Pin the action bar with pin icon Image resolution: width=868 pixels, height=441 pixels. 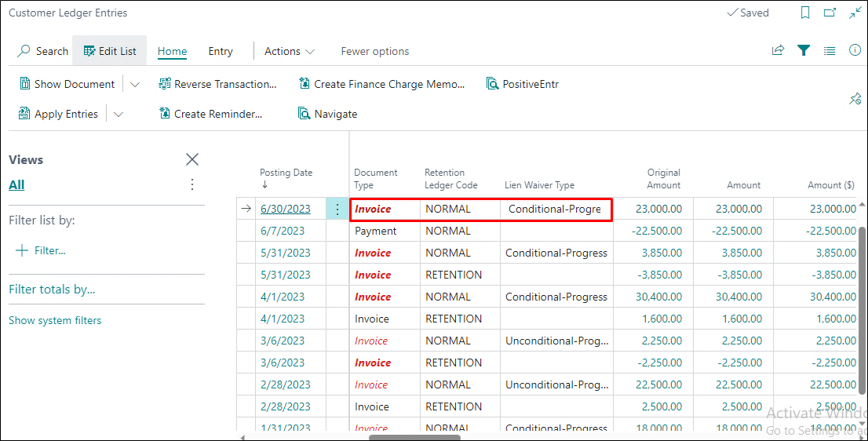(x=855, y=99)
